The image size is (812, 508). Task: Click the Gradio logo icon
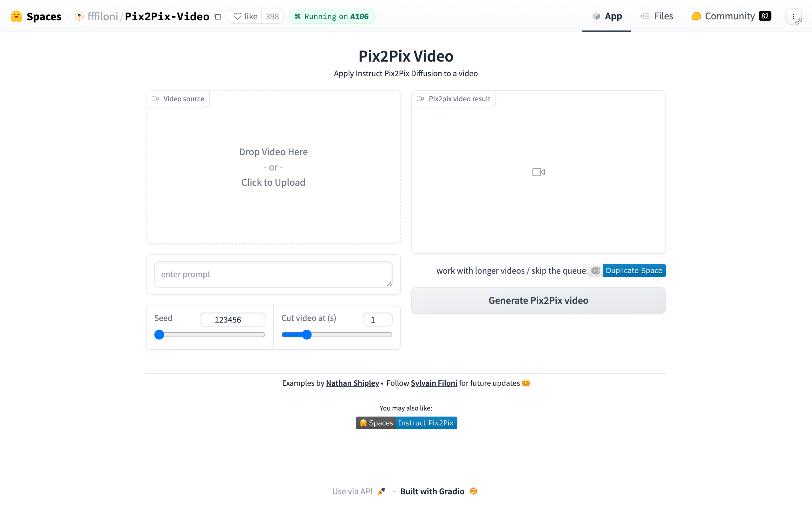pyautogui.click(x=474, y=491)
